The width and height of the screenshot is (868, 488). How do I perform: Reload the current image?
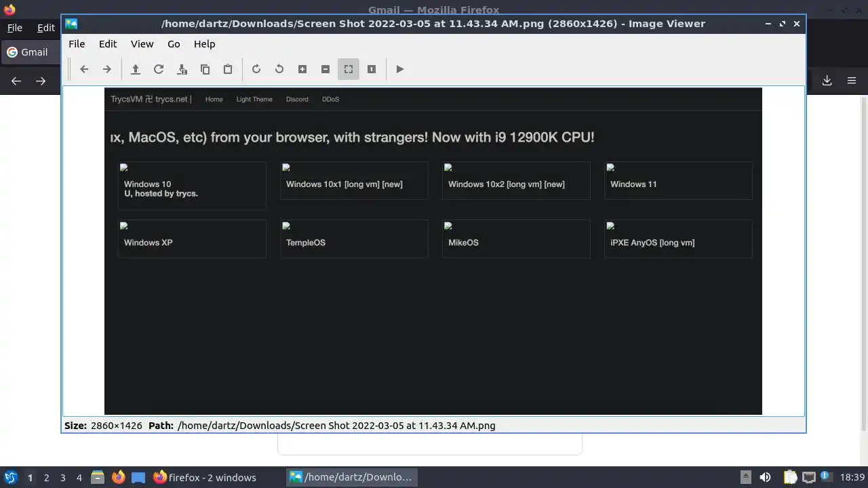(x=159, y=69)
